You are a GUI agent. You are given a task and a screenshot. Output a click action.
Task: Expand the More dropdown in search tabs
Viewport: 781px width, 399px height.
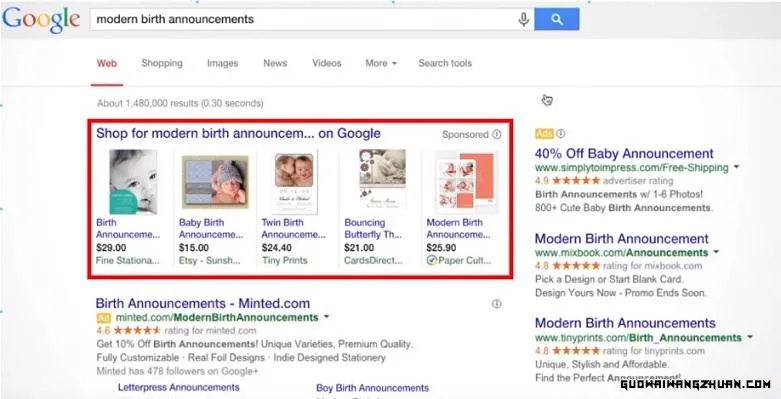point(381,63)
